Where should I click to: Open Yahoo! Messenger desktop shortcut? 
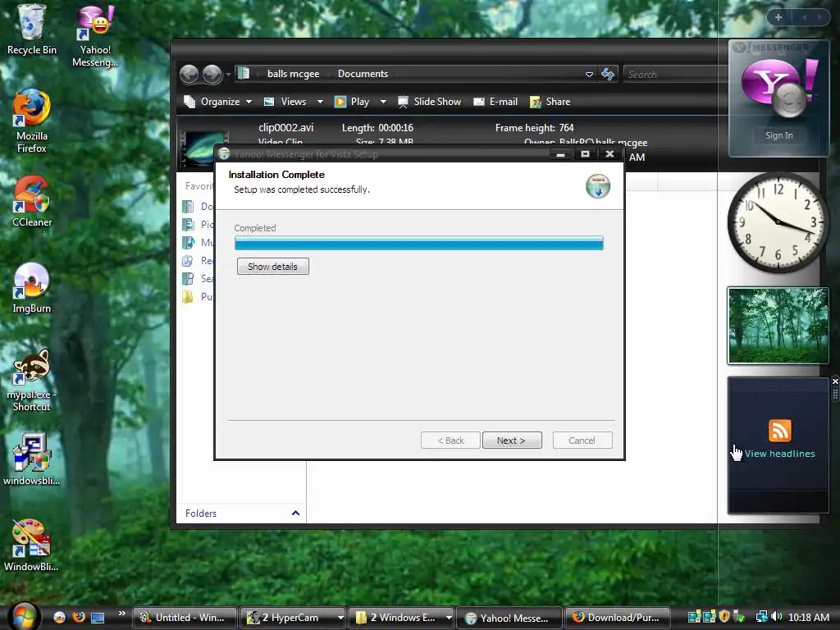(95, 35)
